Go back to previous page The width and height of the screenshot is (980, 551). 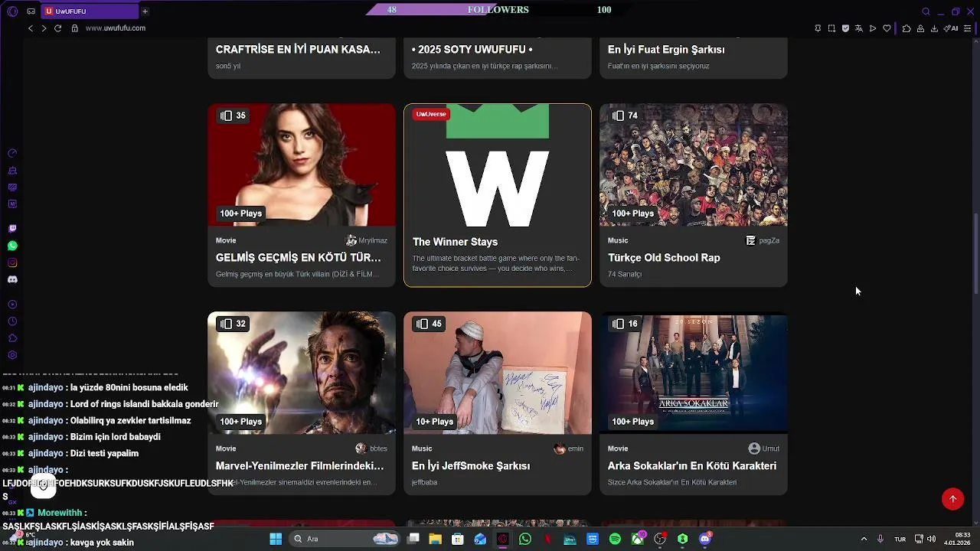coord(31,28)
